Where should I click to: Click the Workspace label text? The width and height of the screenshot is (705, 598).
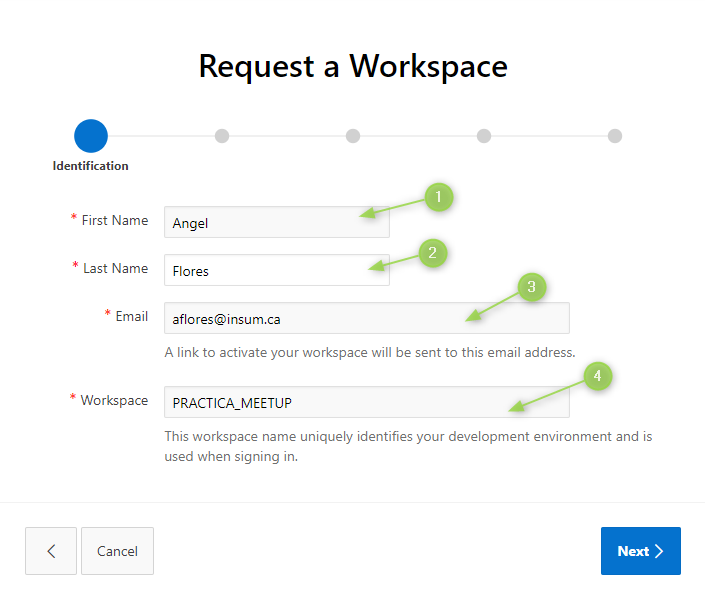(x=114, y=400)
